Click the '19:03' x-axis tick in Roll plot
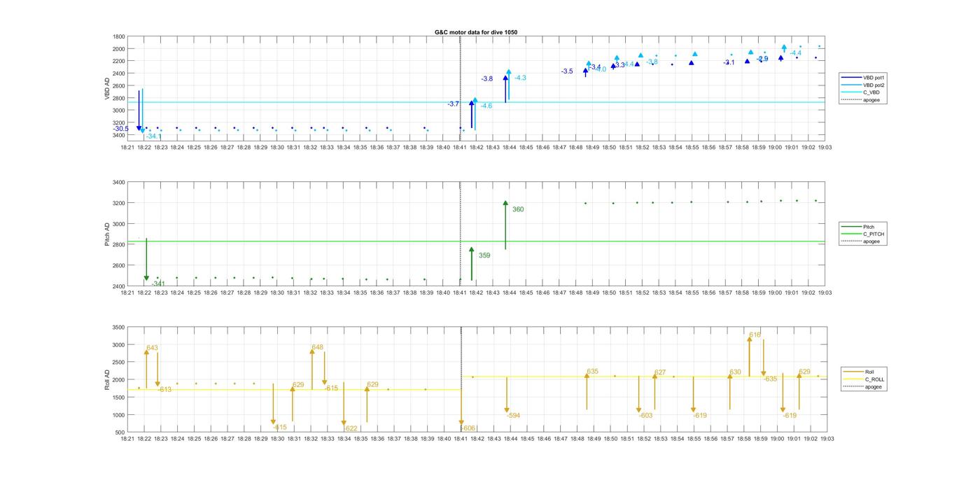 click(827, 439)
